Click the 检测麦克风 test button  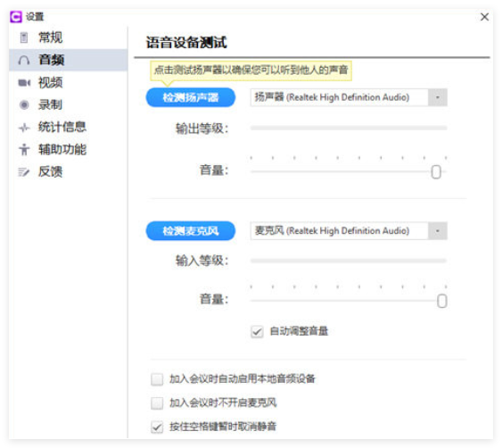coord(191,231)
